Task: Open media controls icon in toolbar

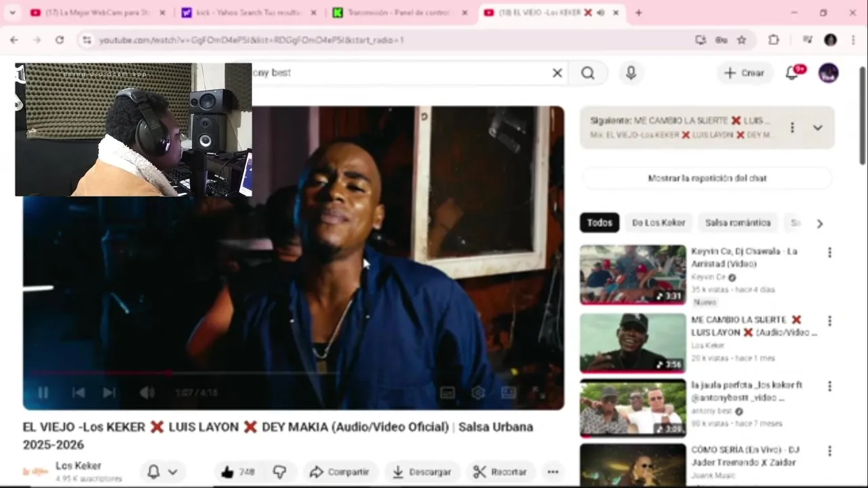Action: pos(807,40)
